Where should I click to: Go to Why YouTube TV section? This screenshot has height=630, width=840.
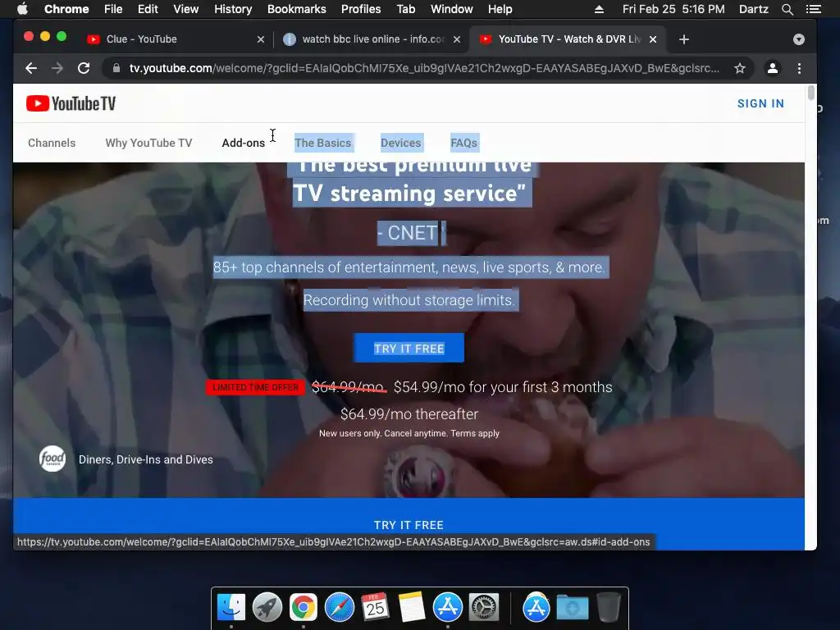[148, 143]
